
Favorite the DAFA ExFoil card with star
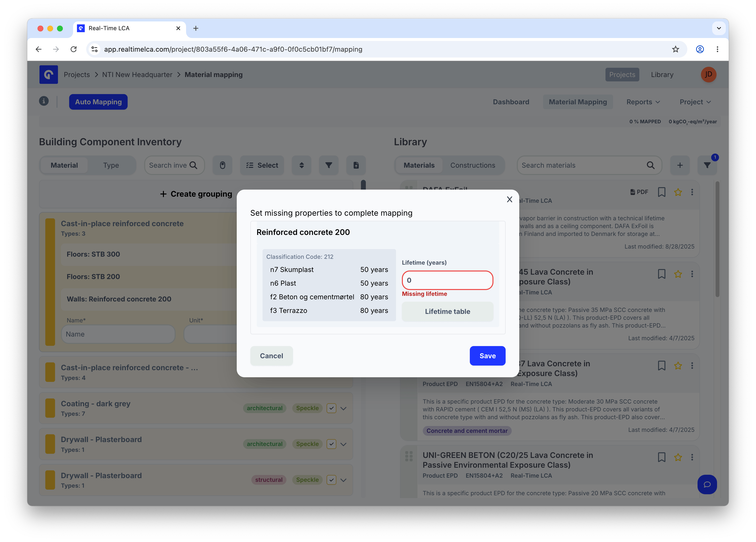[678, 192]
